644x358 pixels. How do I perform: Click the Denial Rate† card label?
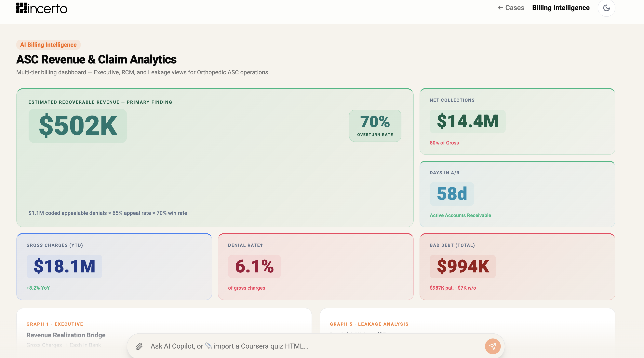tap(245, 245)
